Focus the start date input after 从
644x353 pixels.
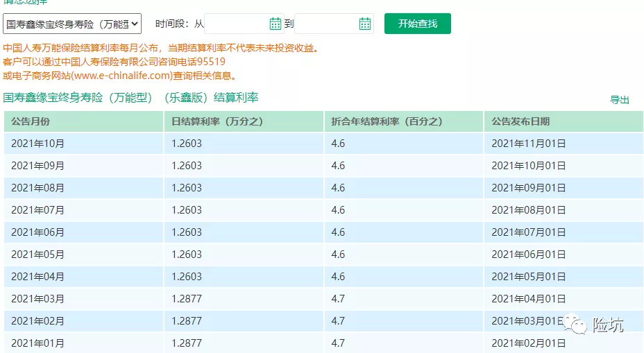pyautogui.click(x=244, y=24)
